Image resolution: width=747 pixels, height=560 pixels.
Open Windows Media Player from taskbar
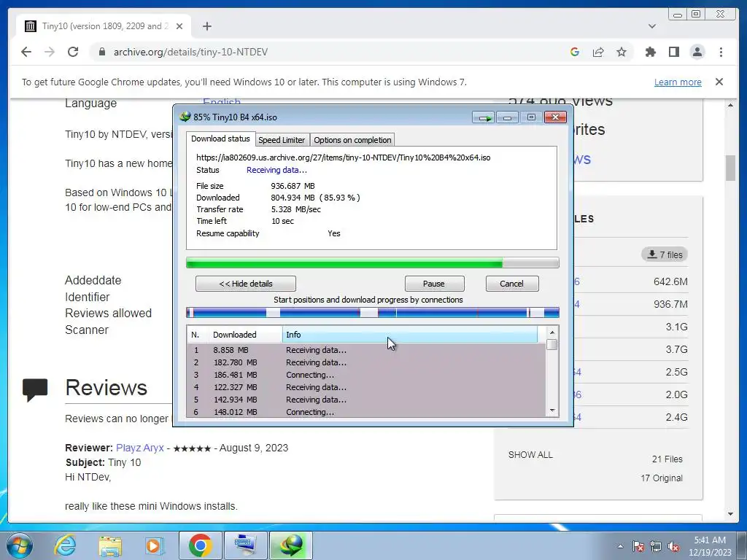click(154, 545)
